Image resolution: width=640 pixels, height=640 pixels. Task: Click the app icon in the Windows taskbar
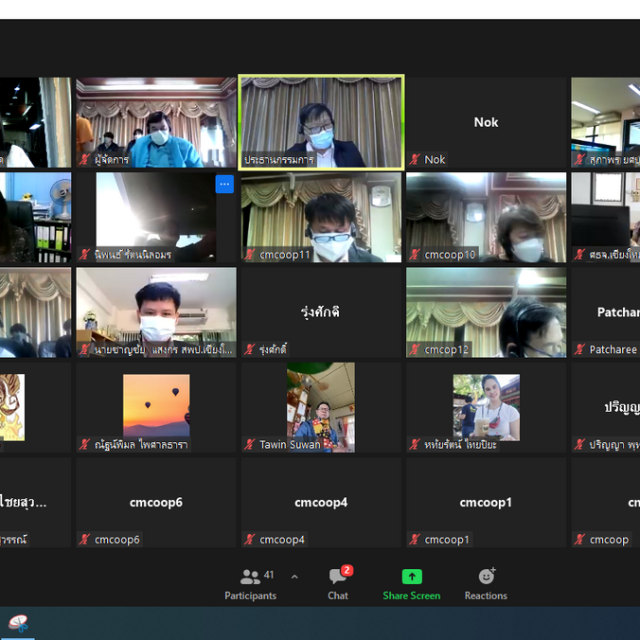click(x=18, y=624)
